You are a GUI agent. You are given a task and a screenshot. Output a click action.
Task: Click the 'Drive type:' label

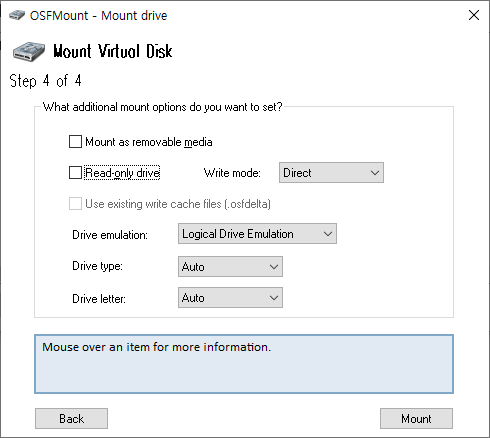97,266
